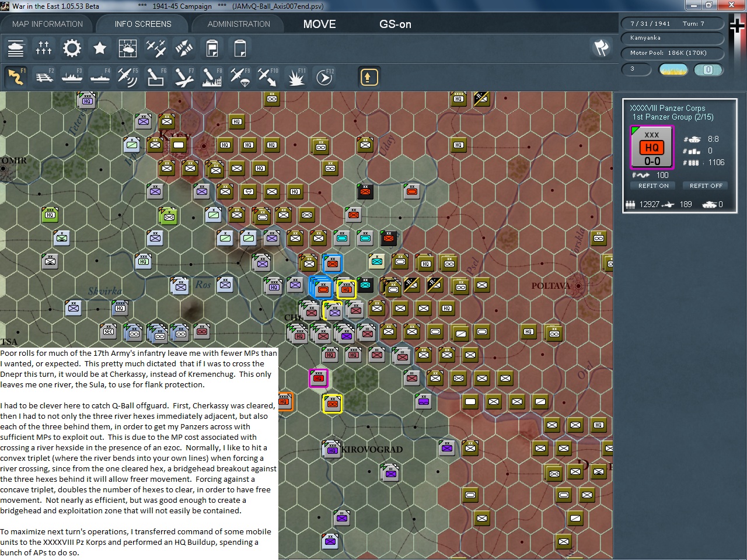Screen dimensions: 747x560
Task: Select the F7 Bomb Airfield mode
Action: pos(184,77)
